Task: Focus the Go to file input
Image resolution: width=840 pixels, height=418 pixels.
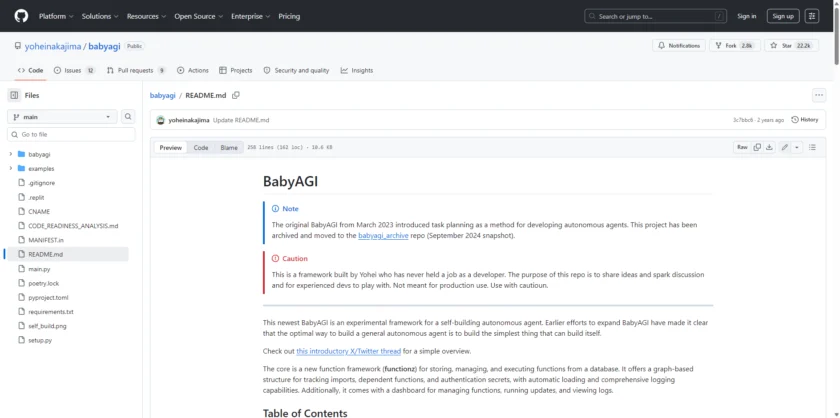Action: pos(71,135)
